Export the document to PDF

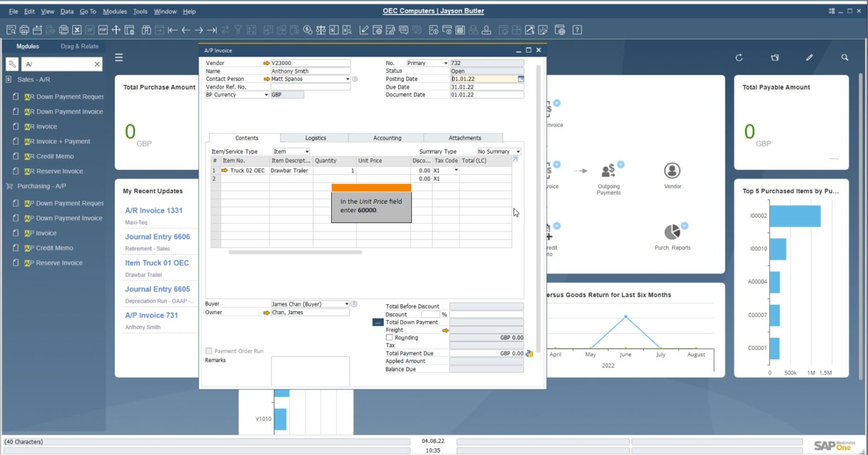(102, 30)
